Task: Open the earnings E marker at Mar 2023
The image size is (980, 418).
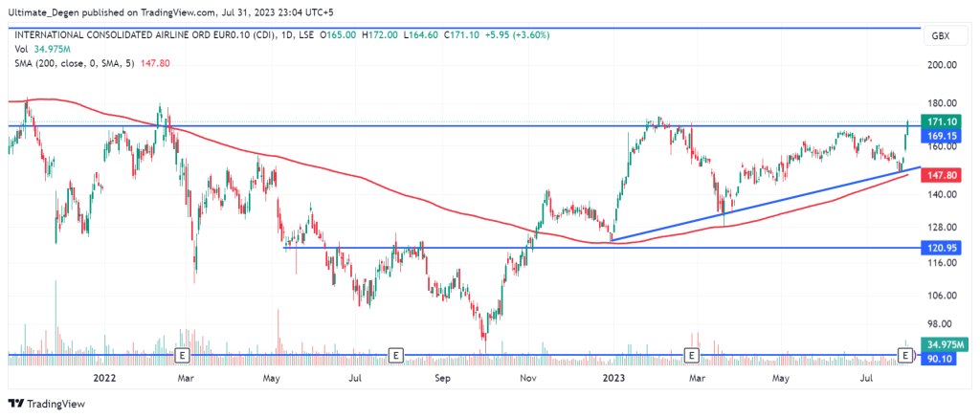Action: pyautogui.click(x=691, y=355)
